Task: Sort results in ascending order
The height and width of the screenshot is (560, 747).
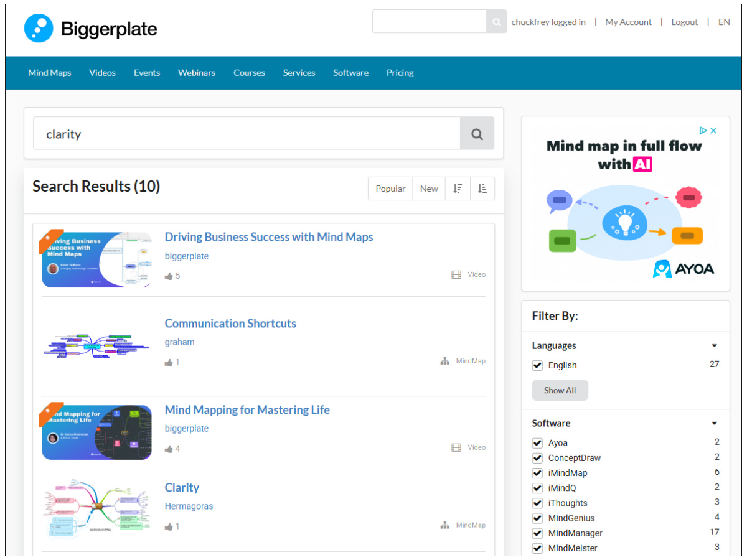Action: pyautogui.click(x=482, y=189)
